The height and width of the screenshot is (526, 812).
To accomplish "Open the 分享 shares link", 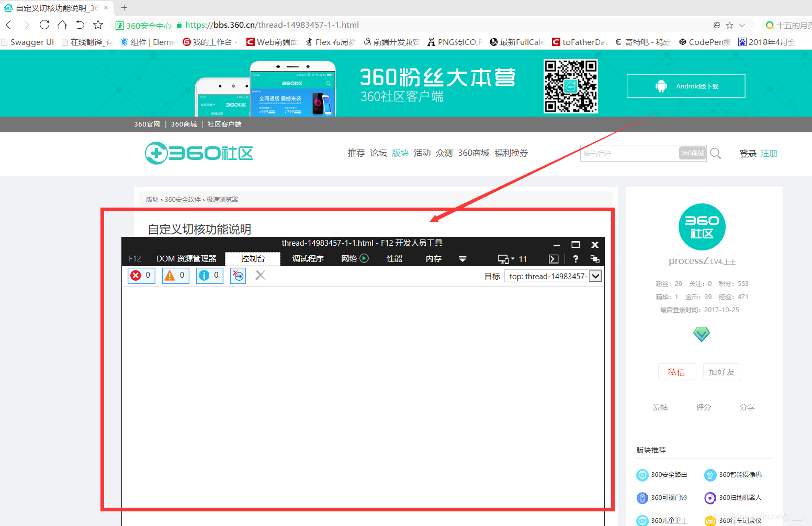I will (747, 407).
